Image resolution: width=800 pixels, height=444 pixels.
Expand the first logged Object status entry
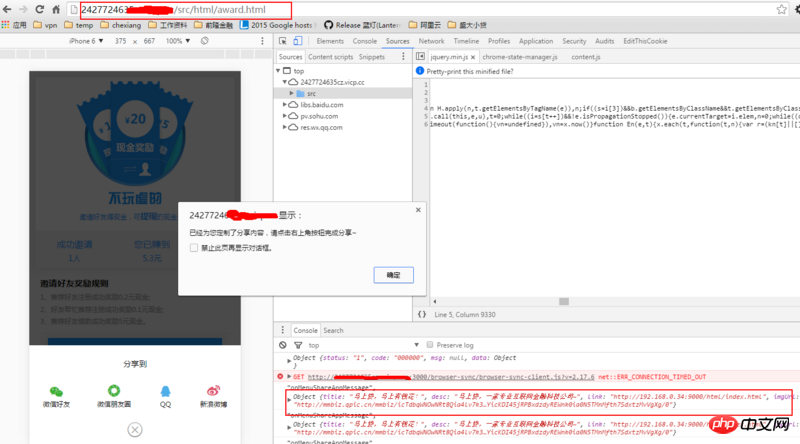point(289,360)
